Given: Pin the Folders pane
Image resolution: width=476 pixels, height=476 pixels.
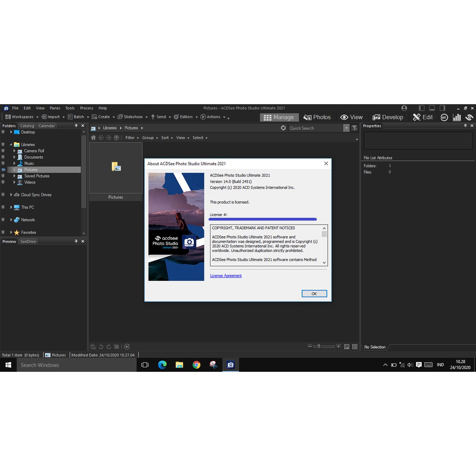Looking at the screenshot, I should click(76, 126).
